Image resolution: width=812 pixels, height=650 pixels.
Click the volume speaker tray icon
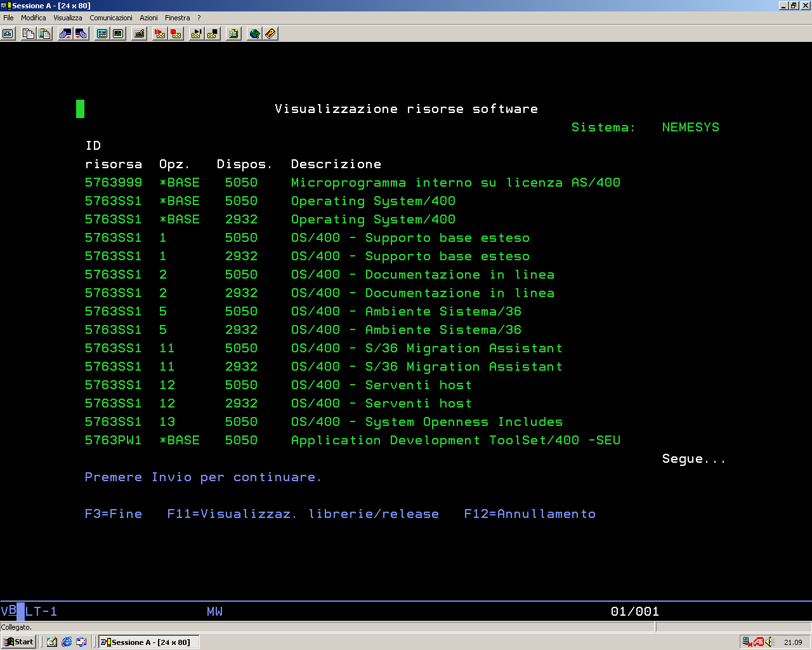tap(770, 642)
